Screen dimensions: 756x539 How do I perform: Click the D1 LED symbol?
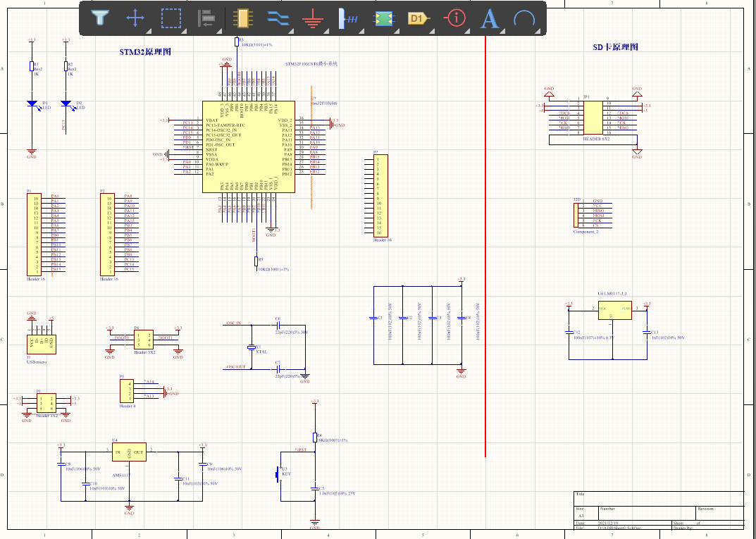pyautogui.click(x=32, y=104)
